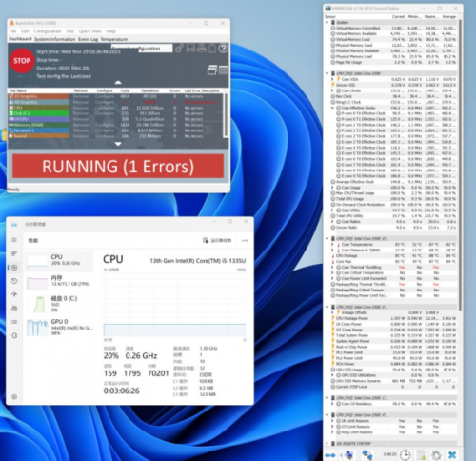The image size is (476, 461).
Task: Select the CPU performance graph entry
Action: pyautogui.click(x=59, y=261)
